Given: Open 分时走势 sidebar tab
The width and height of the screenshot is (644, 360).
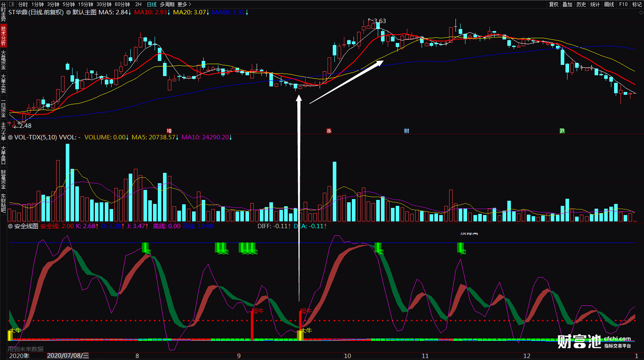Looking at the screenshot, I should (3, 12).
